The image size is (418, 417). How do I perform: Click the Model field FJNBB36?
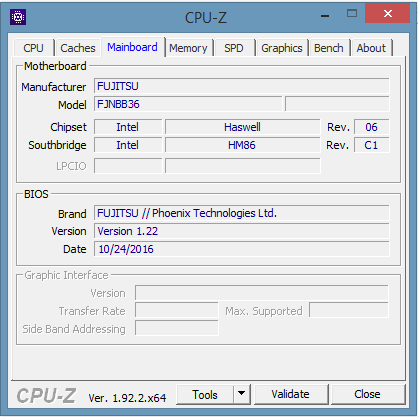tap(188, 104)
